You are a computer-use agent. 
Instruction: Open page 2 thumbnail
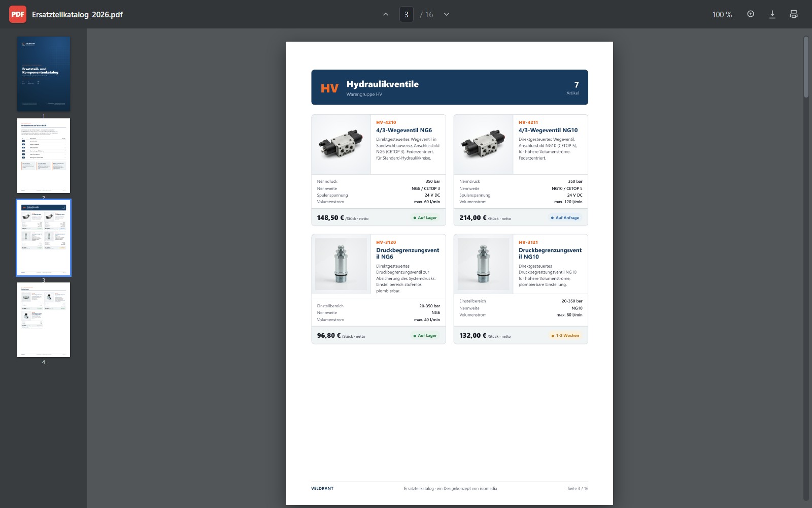point(44,156)
